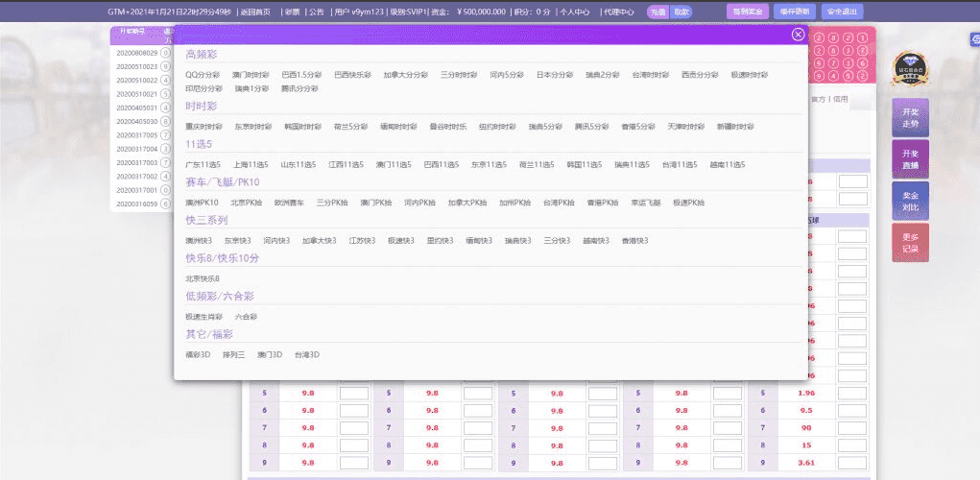
Task: Select 天津时时彩 lottery
Action: click(x=685, y=127)
